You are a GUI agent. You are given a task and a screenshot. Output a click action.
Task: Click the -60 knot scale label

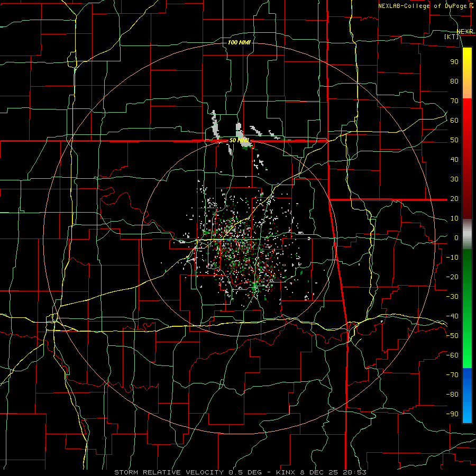[452, 355]
